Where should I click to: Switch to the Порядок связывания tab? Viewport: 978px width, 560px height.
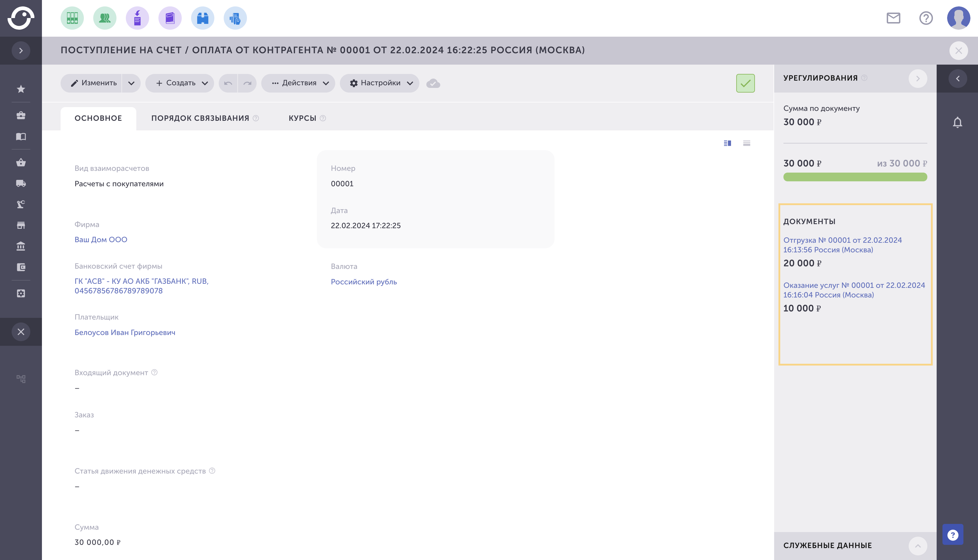click(x=200, y=118)
